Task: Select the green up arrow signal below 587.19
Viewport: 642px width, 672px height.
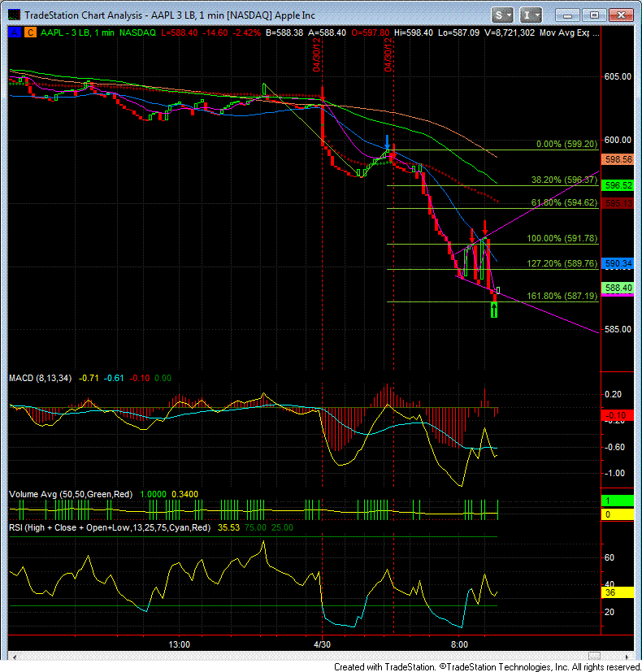Action: [x=494, y=310]
